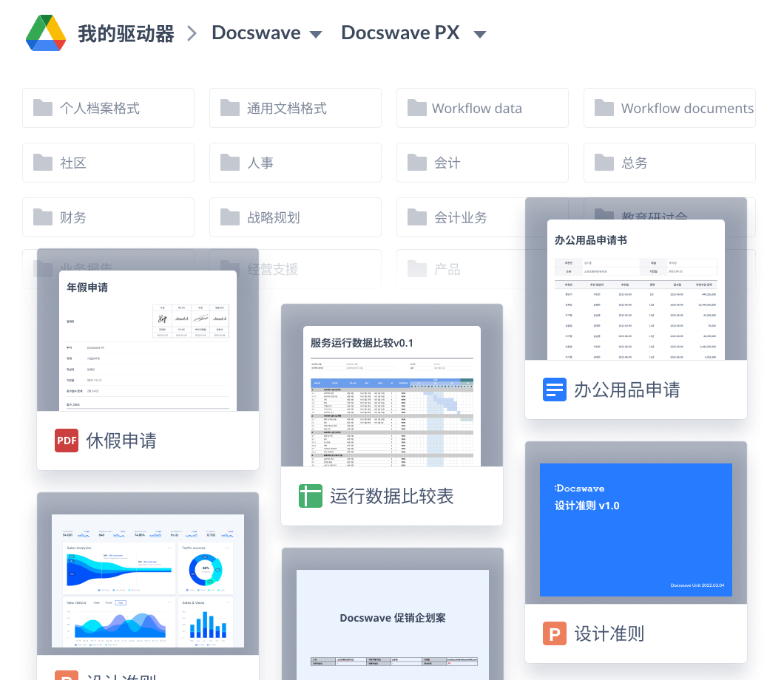Click the folder icon for 战略规划

[x=230, y=217]
